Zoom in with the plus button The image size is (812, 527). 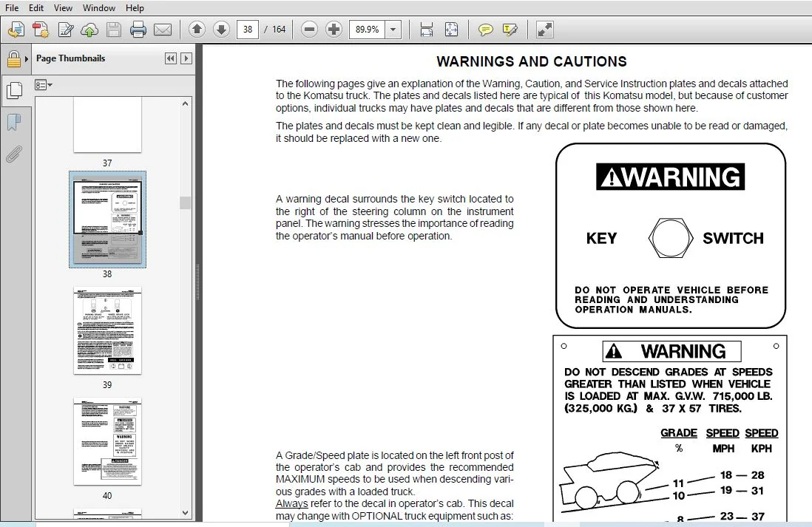[334, 30]
